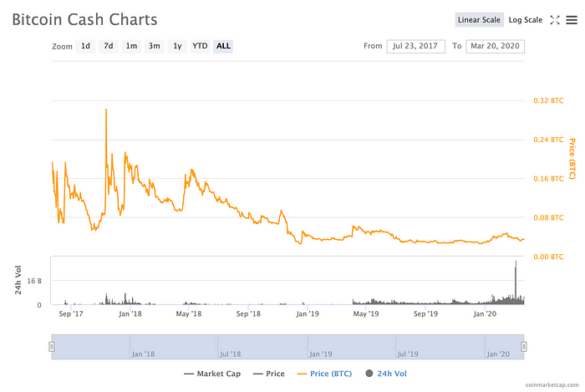Click the 0.08 BTC axis label
The image size is (585, 392).
[548, 218]
